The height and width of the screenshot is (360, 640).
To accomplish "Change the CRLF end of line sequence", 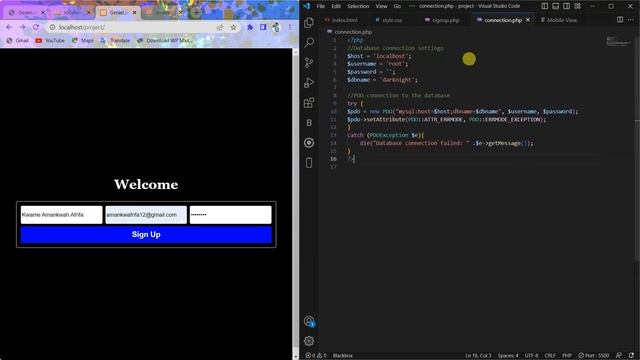I will 550,356.
